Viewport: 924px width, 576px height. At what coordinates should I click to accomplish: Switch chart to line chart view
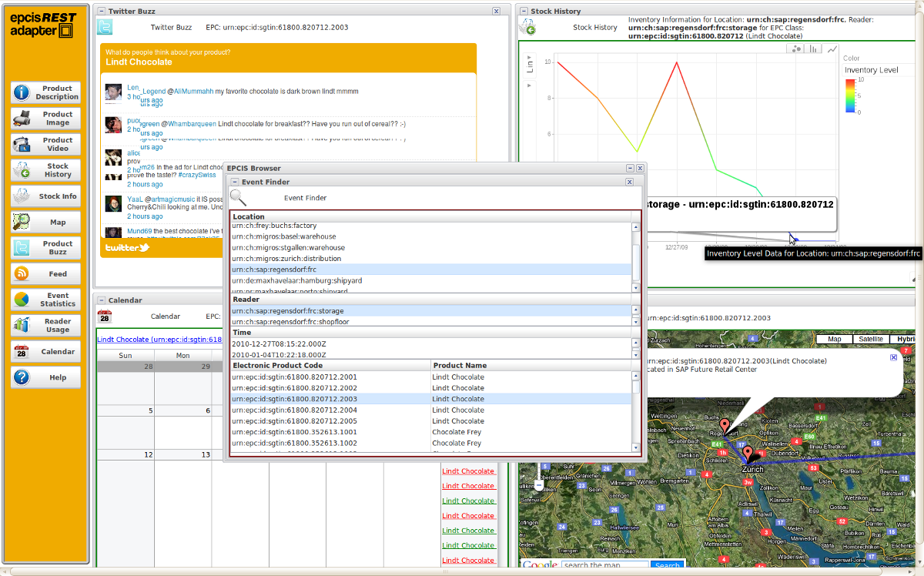(x=832, y=49)
